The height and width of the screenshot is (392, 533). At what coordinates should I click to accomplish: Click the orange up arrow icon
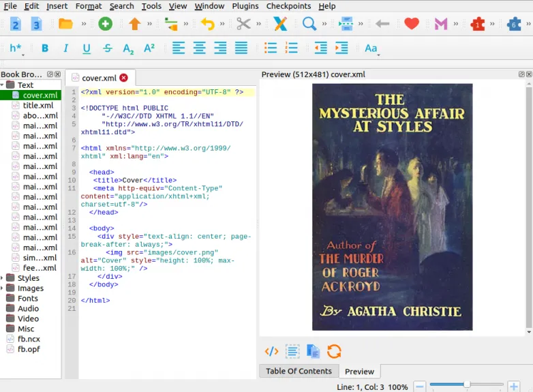coord(134,24)
